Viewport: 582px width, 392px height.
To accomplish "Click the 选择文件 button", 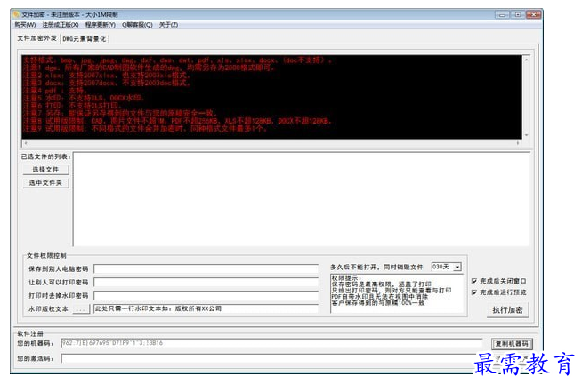I will [45, 170].
